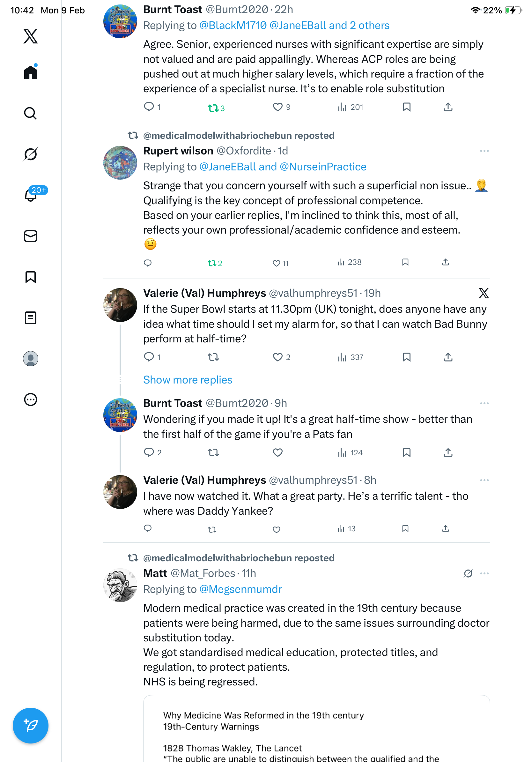The image size is (532, 762).
Task: Tap the compose new post button
Action: pos(31,725)
